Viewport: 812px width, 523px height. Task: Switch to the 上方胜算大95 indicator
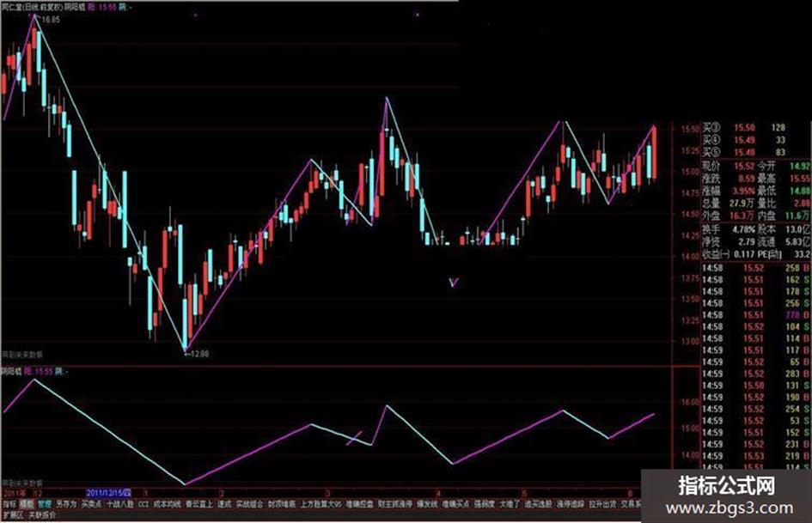pyautogui.click(x=321, y=504)
